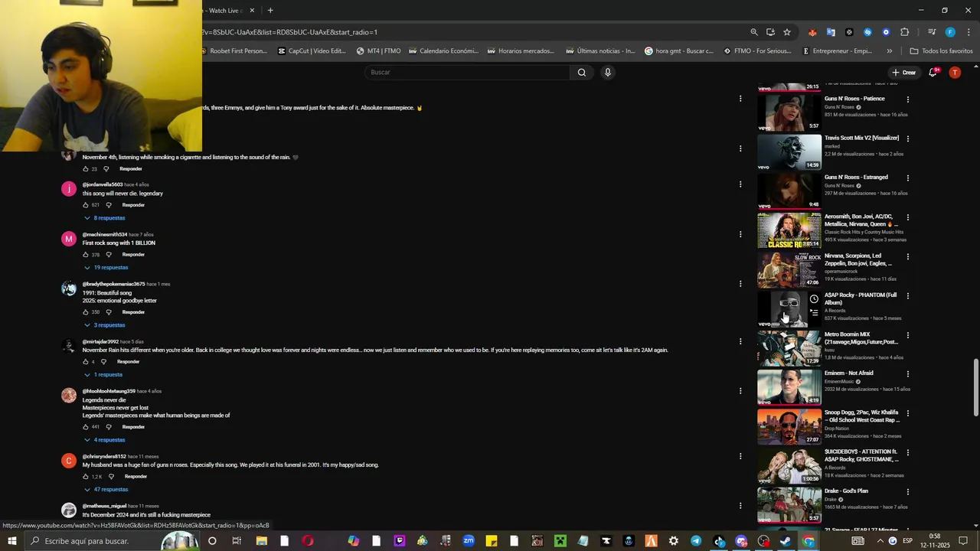Image resolution: width=980 pixels, height=551 pixels.
Task: Expand 47 respuestas replies
Action: point(106,490)
